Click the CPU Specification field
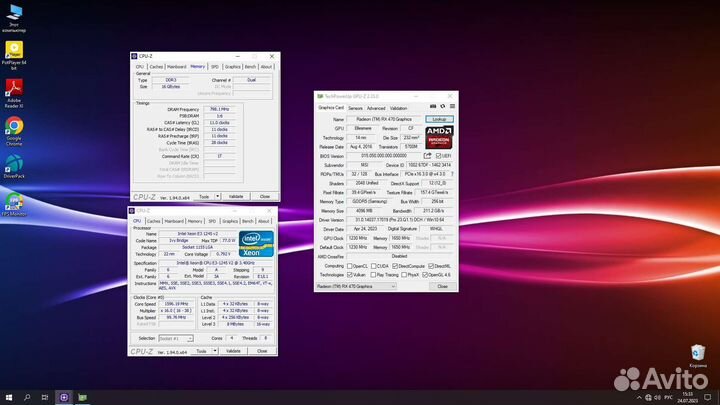720x405 pixels. click(x=216, y=263)
